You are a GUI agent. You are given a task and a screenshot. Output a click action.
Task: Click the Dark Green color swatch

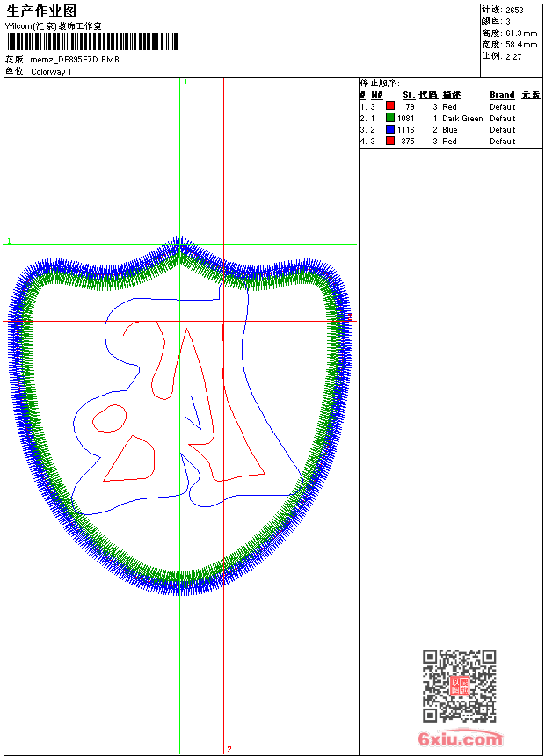(390, 118)
